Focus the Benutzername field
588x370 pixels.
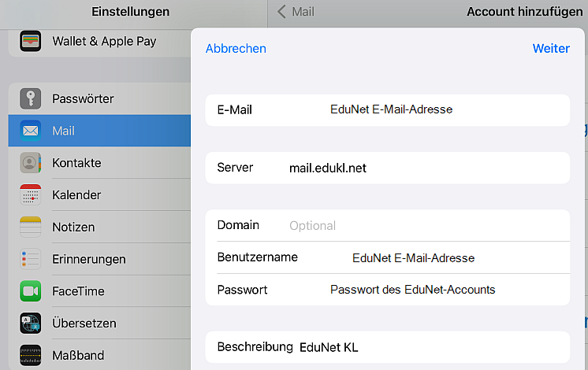(388, 257)
